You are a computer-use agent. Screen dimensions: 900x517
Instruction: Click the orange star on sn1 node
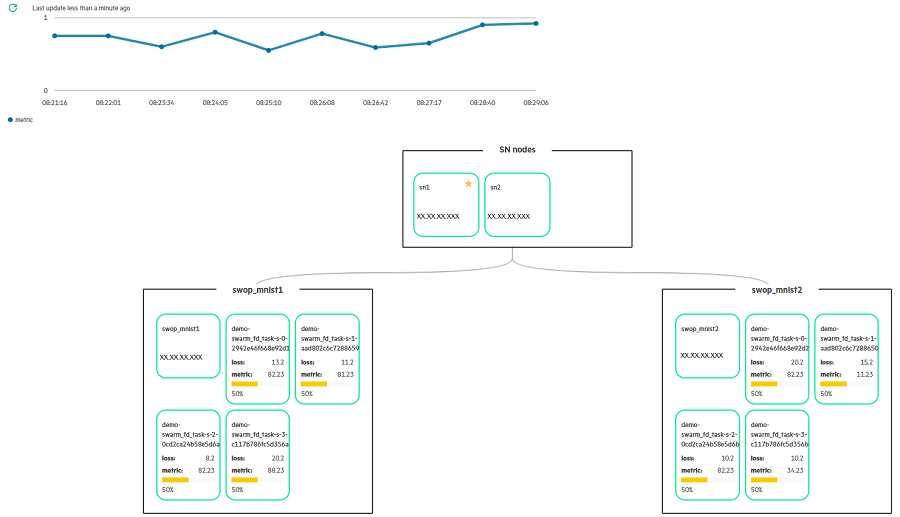468,183
